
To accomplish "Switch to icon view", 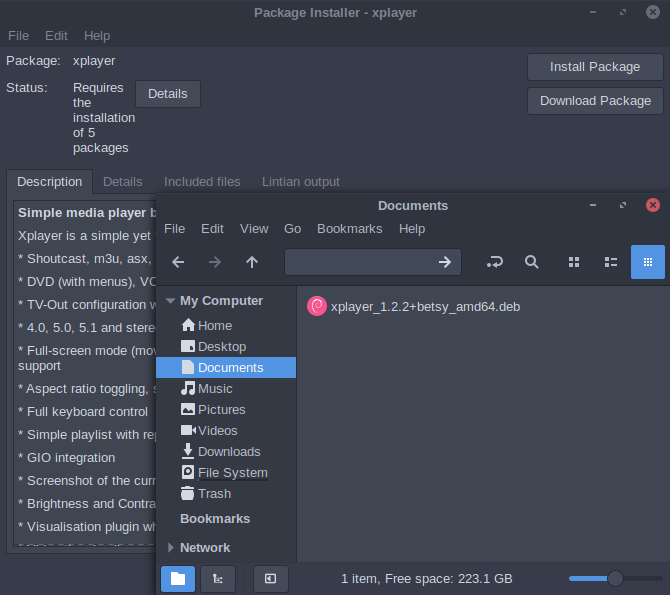I will pos(574,262).
